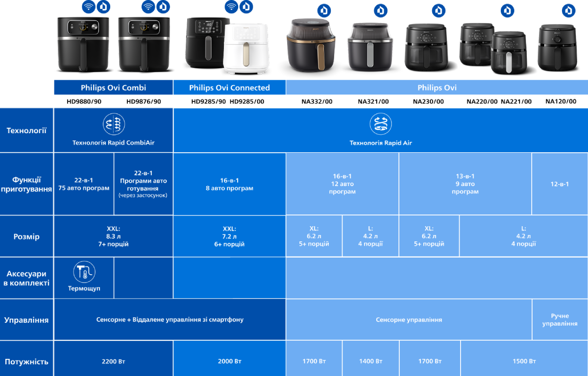Click model number HD9285/00
The width and height of the screenshot is (588, 376).
(x=247, y=101)
